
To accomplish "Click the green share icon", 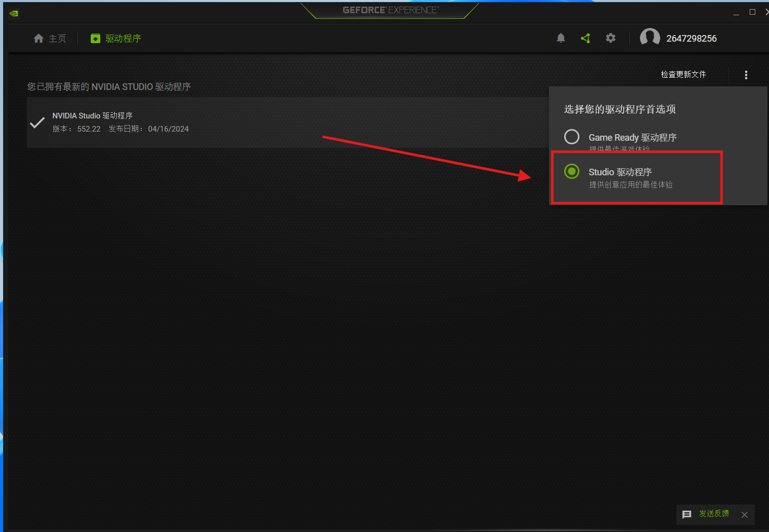I will (586, 38).
